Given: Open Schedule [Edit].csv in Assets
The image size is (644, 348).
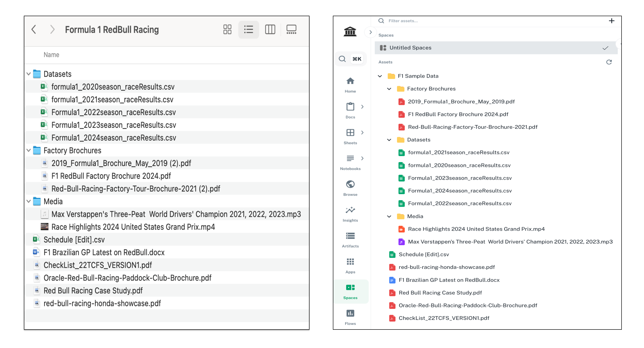Looking at the screenshot, I should (x=423, y=255).
